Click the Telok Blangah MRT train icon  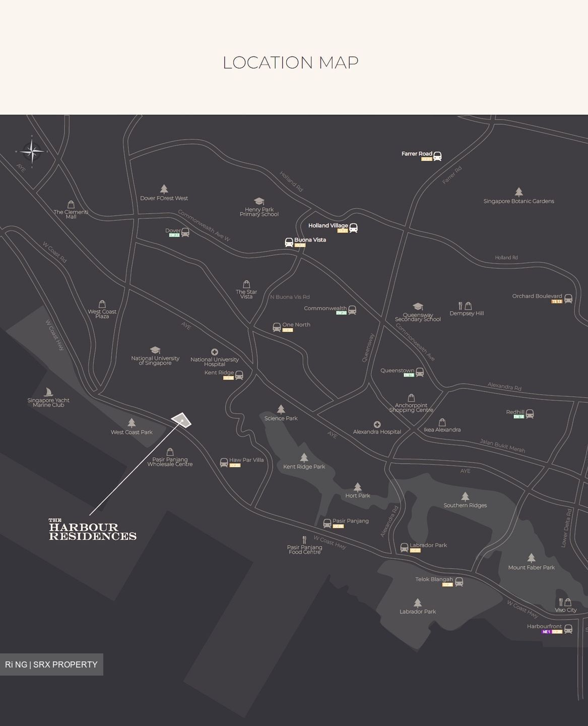point(459,582)
